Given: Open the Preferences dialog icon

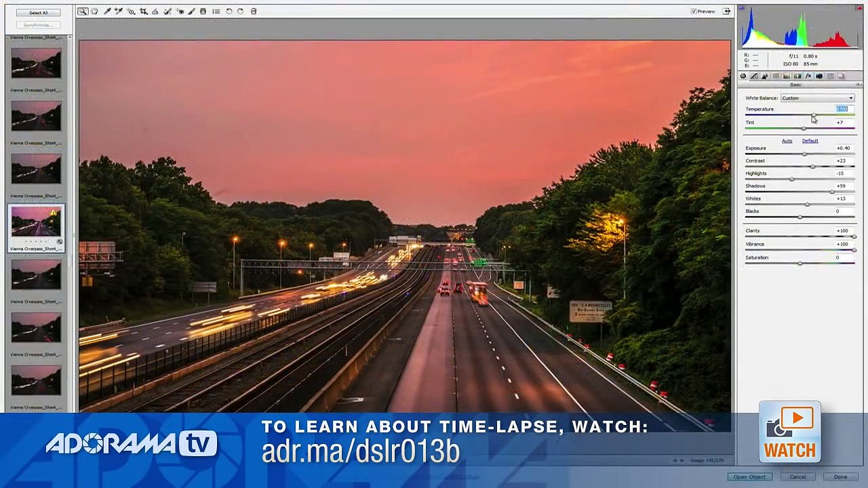Looking at the screenshot, I should (216, 12).
